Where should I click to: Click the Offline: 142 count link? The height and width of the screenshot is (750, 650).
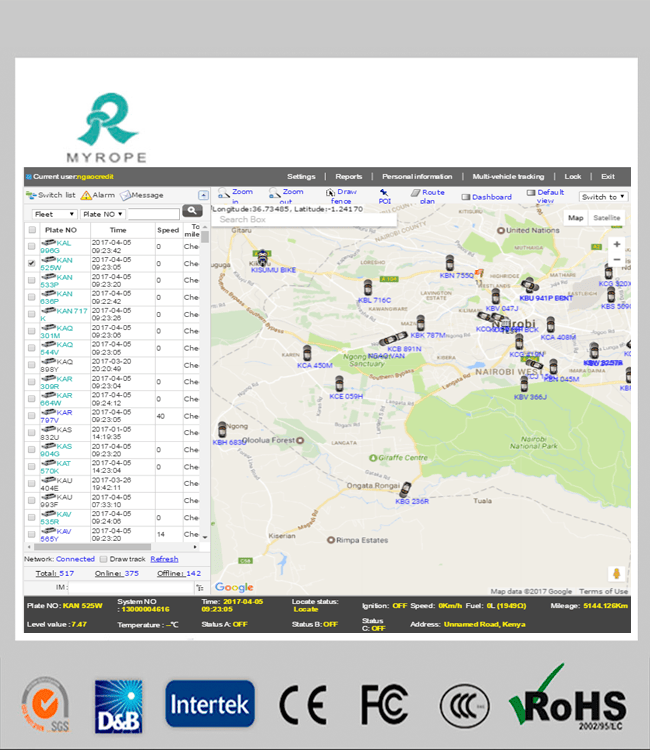point(179,573)
